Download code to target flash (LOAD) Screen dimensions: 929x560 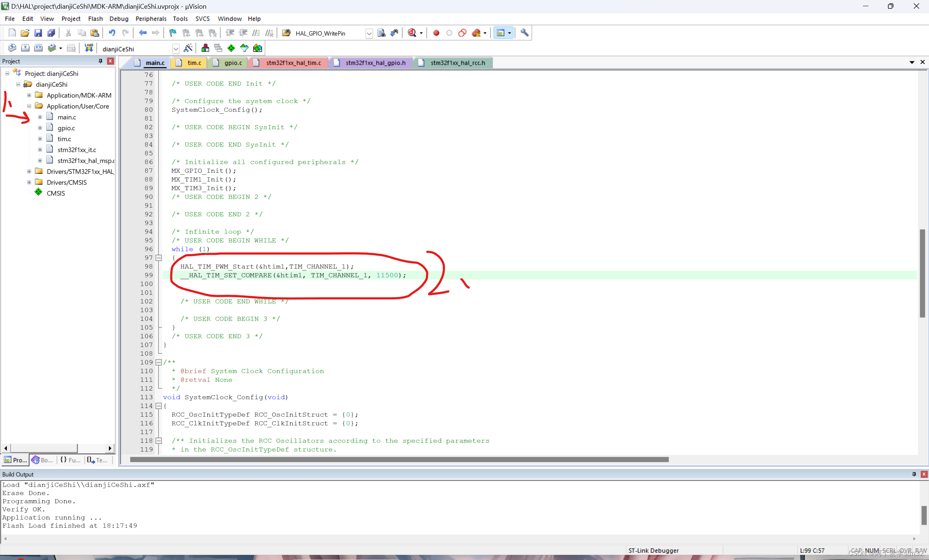(88, 48)
